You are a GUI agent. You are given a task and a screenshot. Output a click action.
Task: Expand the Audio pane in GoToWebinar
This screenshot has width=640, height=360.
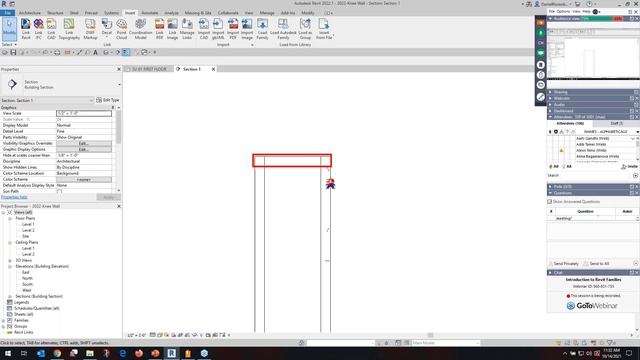[x=550, y=104]
